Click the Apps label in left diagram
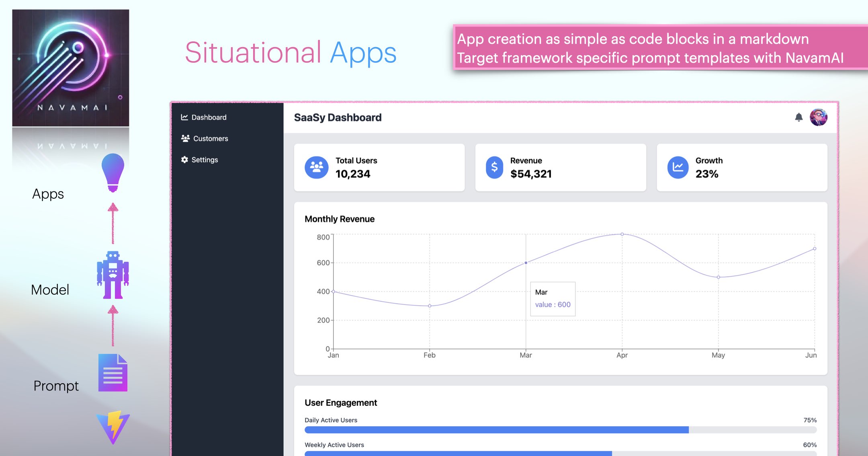Viewport: 868px width, 456px height. pyautogui.click(x=48, y=194)
